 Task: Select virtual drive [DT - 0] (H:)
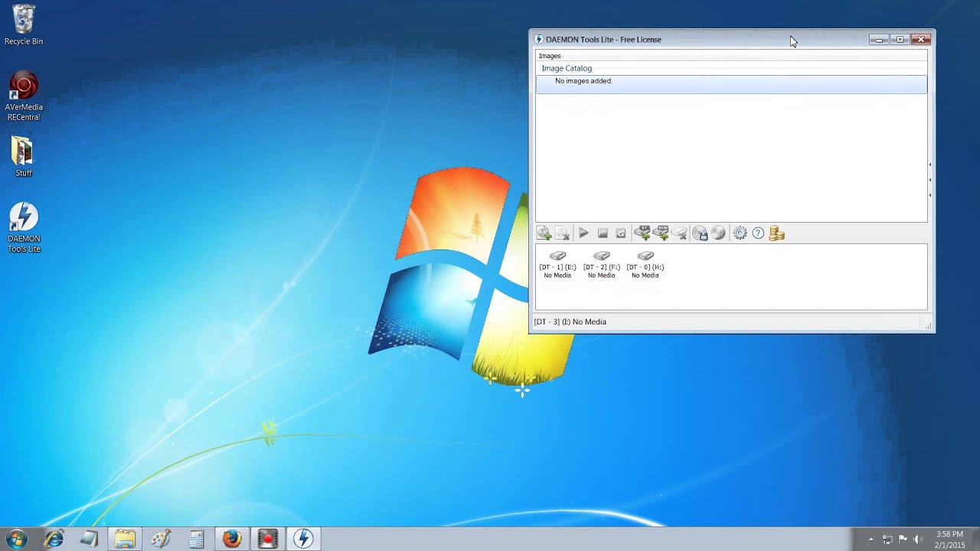coord(645,264)
